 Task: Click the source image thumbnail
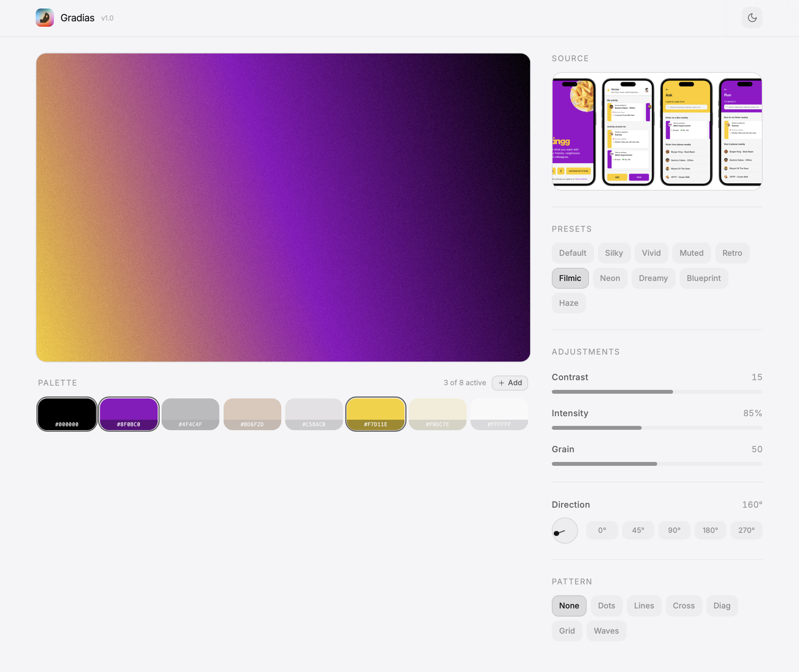point(657,131)
